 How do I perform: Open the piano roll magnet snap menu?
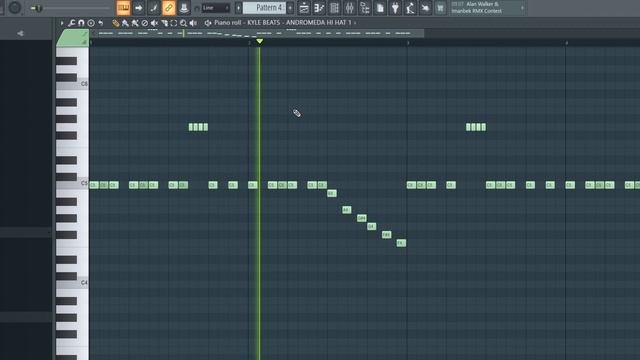[81, 23]
